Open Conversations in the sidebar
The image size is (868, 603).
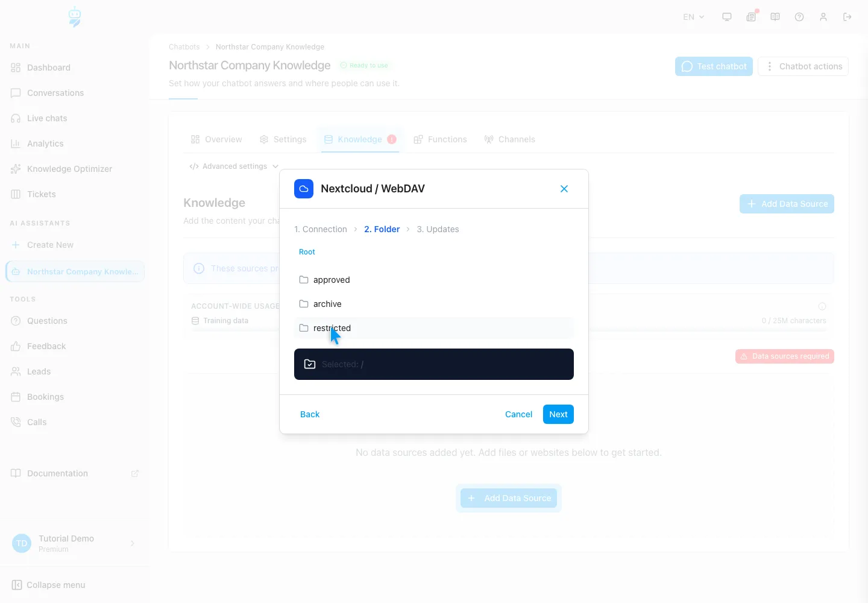coord(75,93)
